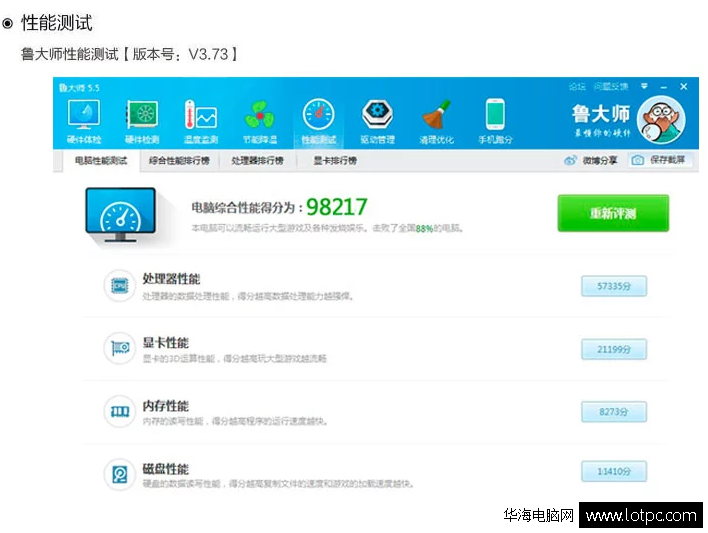Open the 论坛 forum link
The image size is (708, 533).
coord(577,86)
